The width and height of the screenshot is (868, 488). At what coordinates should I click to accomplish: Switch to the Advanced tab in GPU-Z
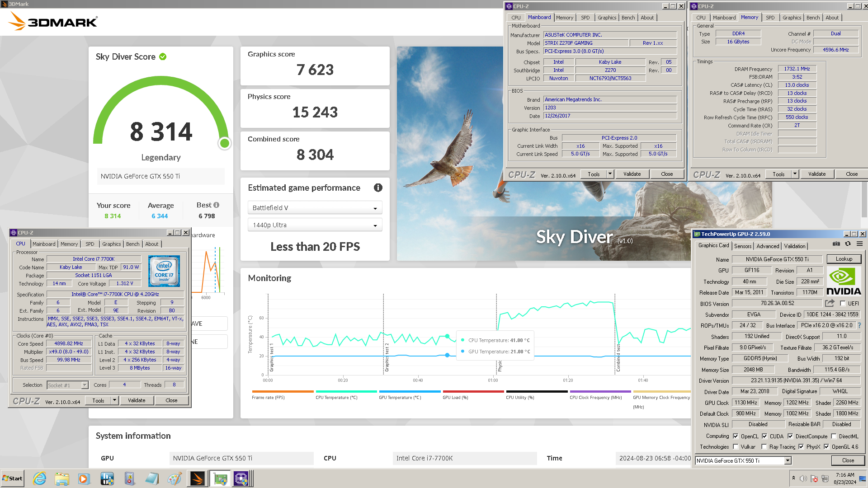[768, 246]
